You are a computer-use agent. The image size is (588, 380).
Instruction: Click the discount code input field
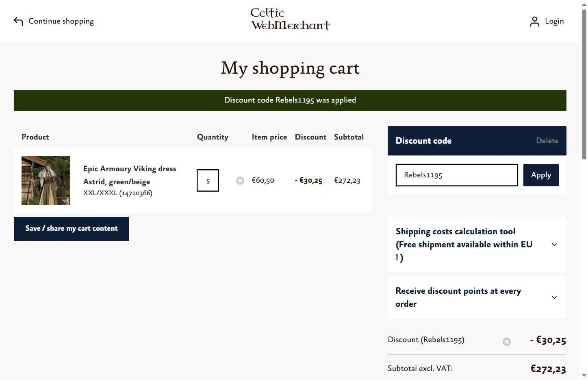click(457, 175)
